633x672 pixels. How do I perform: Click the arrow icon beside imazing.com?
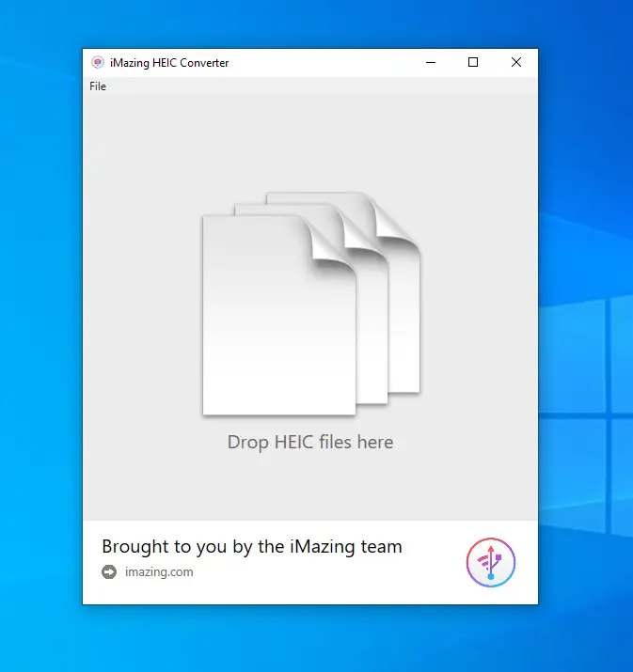coord(109,572)
